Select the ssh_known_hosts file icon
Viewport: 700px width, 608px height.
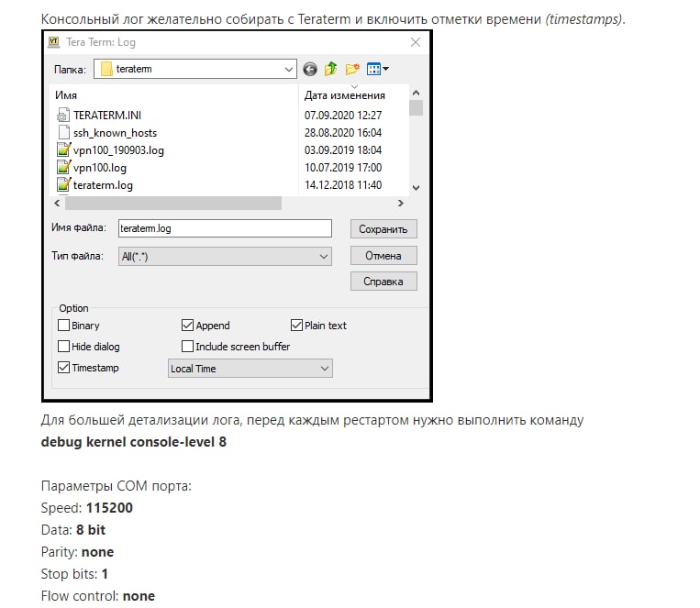coord(64,133)
